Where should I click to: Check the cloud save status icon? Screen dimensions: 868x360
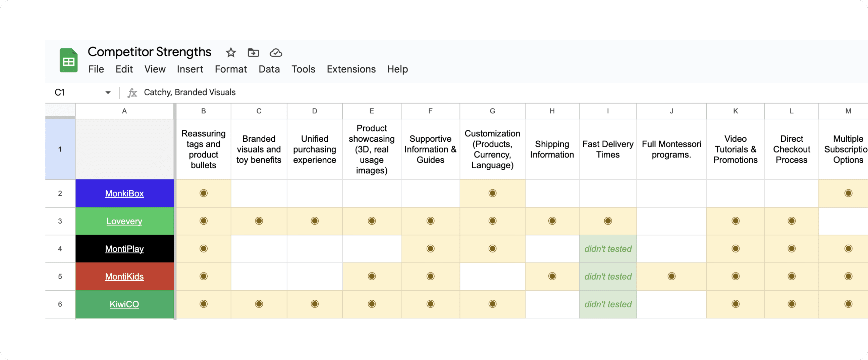[x=276, y=53]
